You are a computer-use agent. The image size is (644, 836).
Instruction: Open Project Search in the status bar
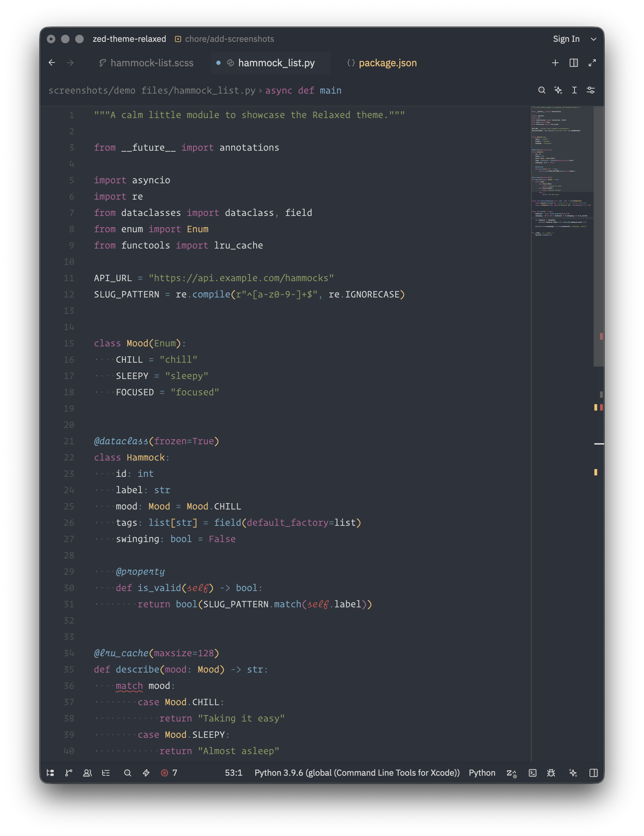pos(128,773)
